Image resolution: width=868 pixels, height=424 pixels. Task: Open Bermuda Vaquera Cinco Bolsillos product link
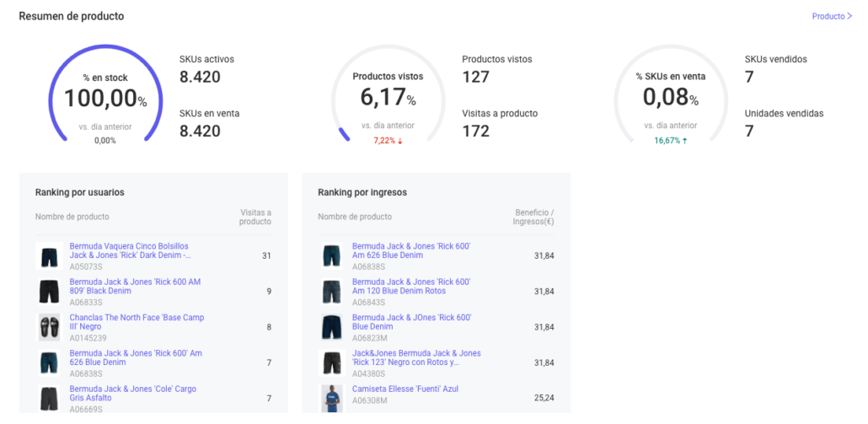click(x=129, y=250)
